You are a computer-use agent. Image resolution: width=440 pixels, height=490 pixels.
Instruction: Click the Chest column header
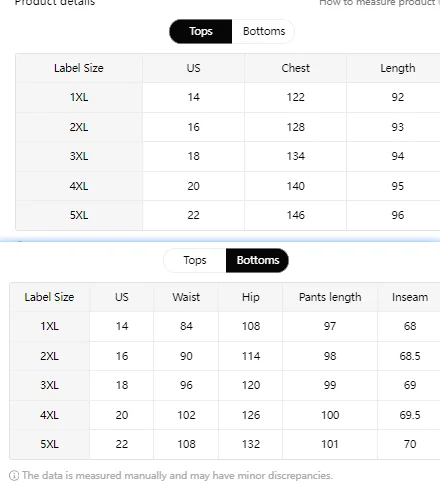295,68
